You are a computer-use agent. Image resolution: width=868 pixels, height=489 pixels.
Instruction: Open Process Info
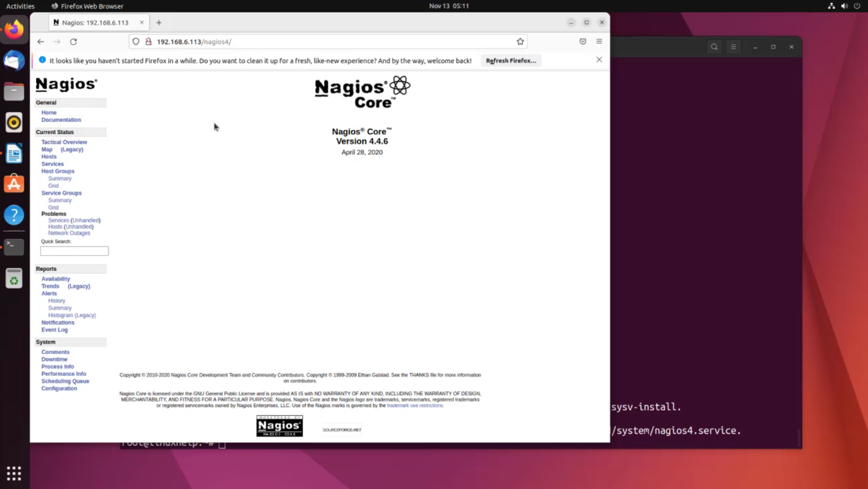pos(58,367)
